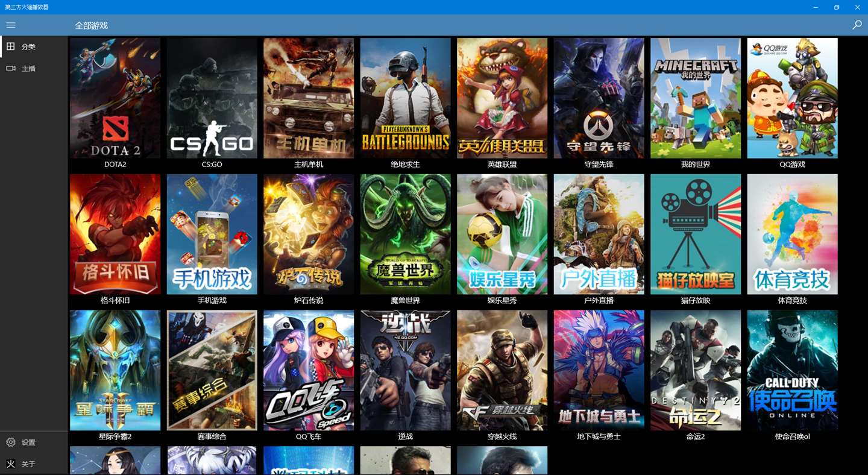Click the 体育竞技 caption text
Viewport: 868px width, 475px height.
tap(793, 301)
